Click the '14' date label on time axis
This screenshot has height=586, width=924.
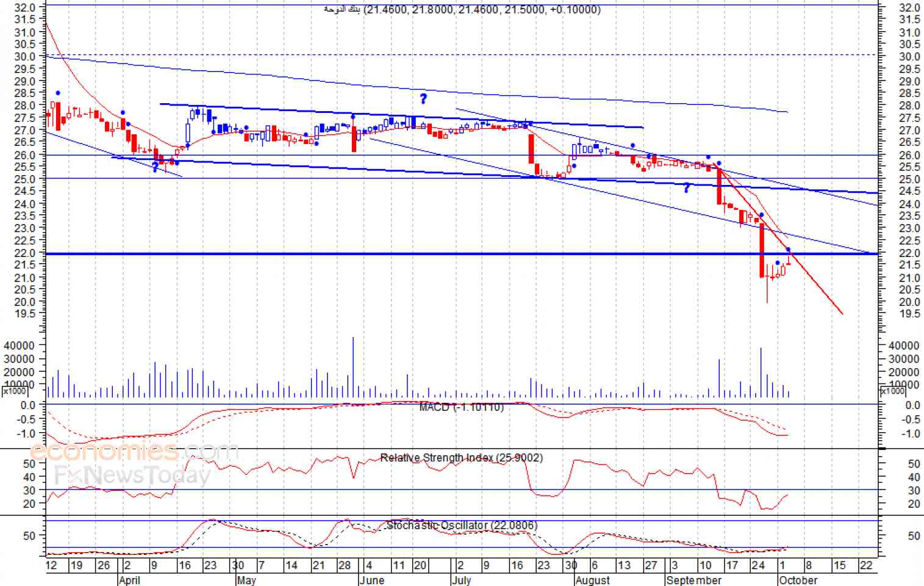click(x=292, y=565)
